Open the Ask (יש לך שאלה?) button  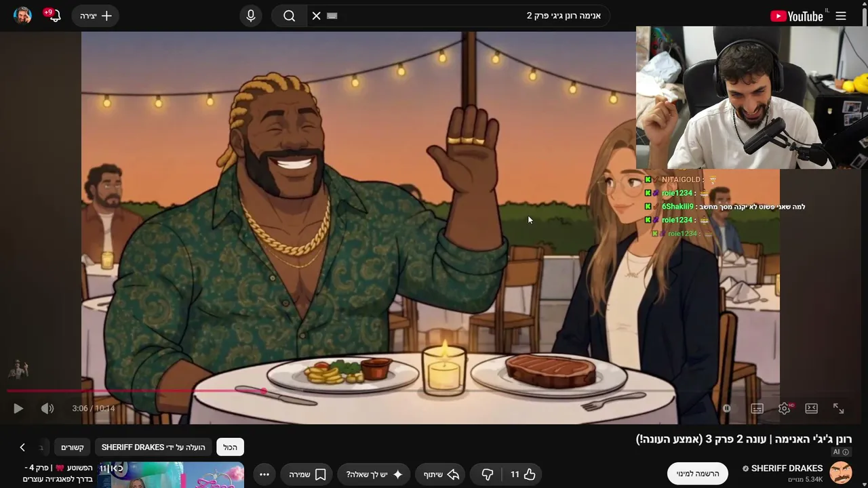pyautogui.click(x=374, y=474)
